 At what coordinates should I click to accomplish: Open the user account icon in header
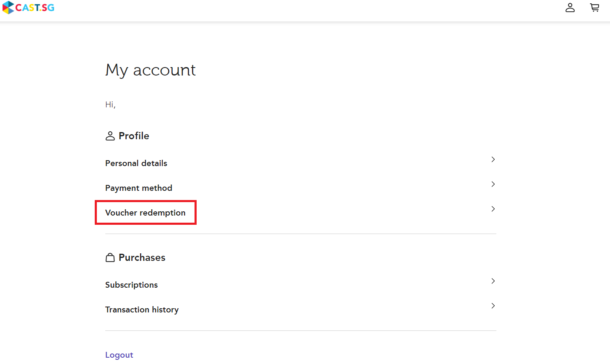570,8
